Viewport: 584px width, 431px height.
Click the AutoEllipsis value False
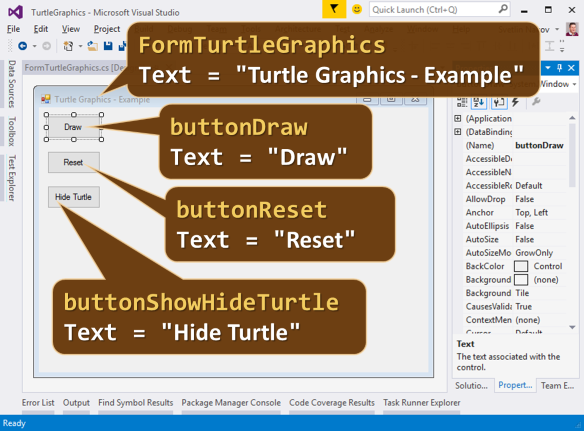[525, 226]
